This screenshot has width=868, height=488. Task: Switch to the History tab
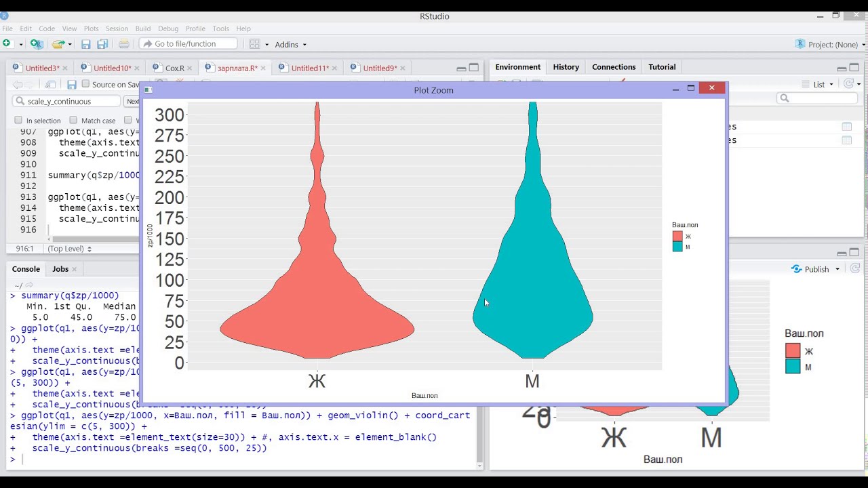(x=566, y=67)
